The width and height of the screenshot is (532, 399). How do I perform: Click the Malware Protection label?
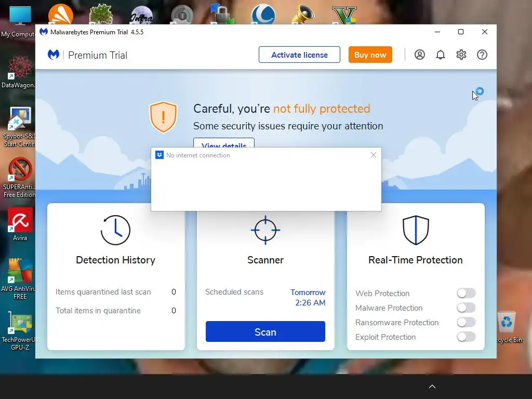[x=389, y=308]
